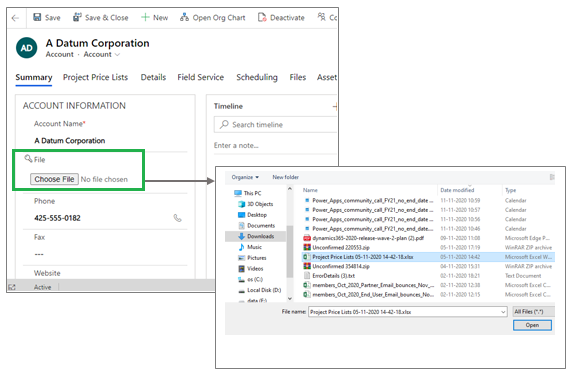Click the expand icon in status bar
This screenshot has height=377, width=572.
12,287
